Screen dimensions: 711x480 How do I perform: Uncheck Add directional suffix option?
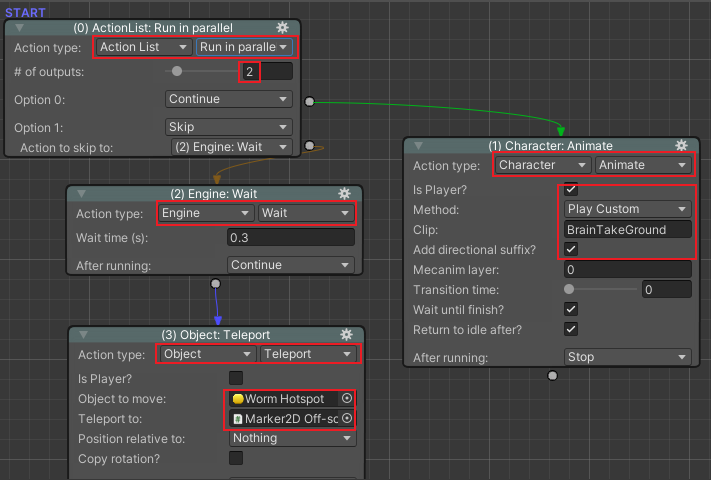tap(571, 249)
